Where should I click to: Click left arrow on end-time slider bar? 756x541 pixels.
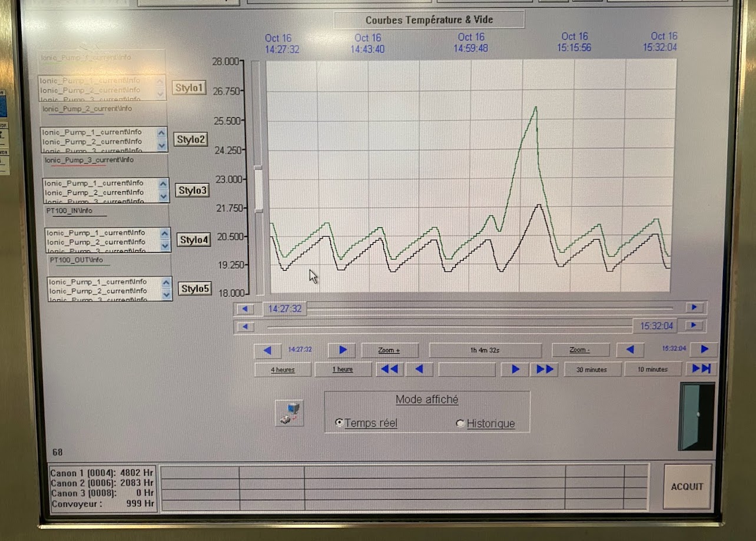(x=244, y=326)
